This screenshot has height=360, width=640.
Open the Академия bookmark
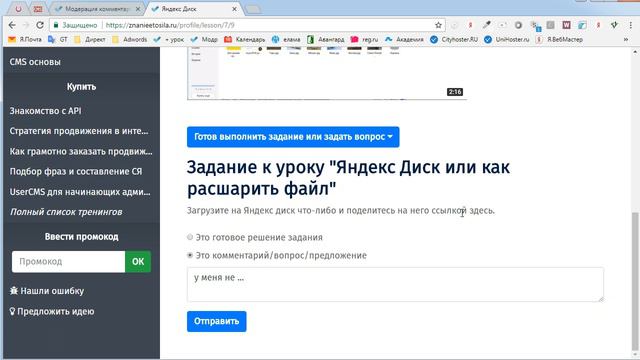(x=404, y=40)
